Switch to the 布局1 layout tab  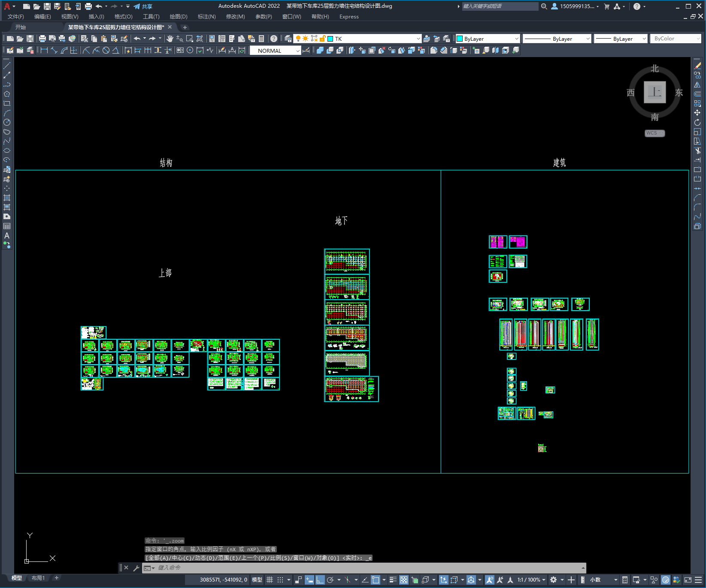coord(38,578)
